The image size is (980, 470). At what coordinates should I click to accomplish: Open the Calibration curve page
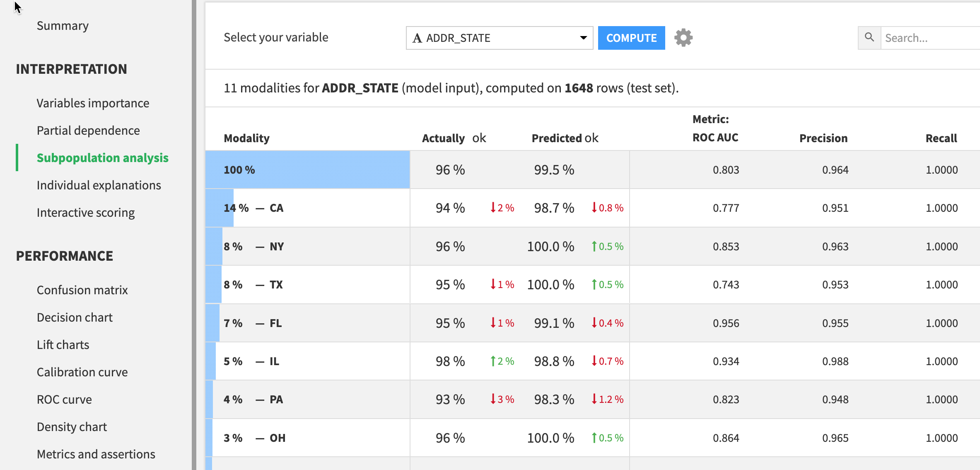[82, 372]
